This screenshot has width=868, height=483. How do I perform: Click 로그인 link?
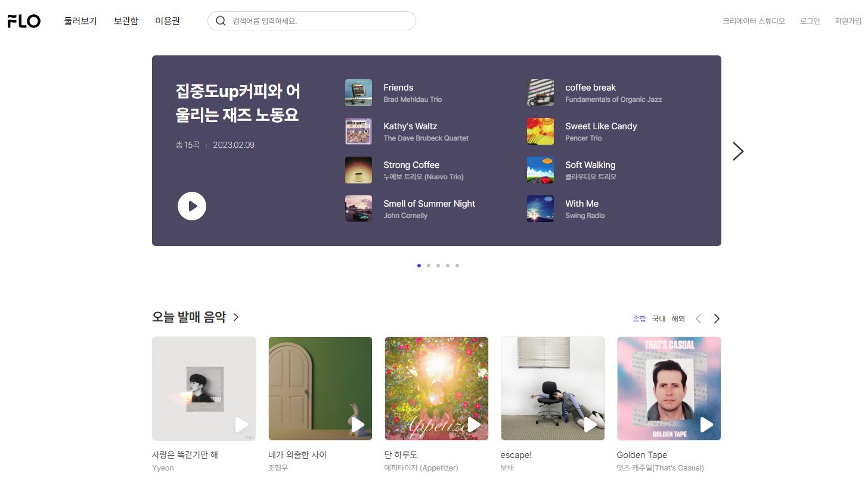(810, 21)
